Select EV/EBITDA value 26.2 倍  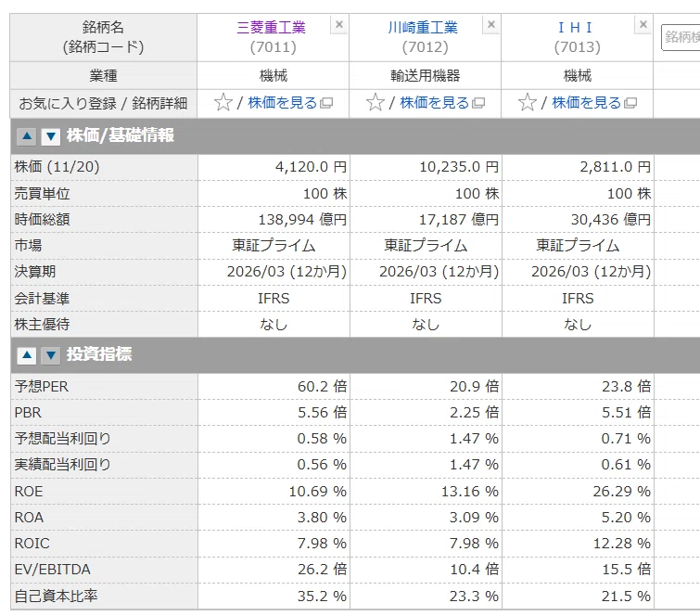(x=323, y=570)
